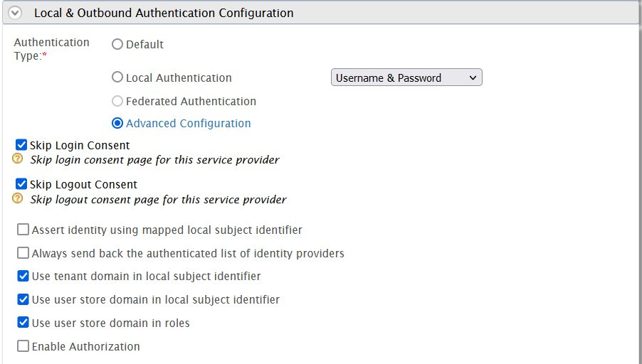
Task: Select the Advanced Configuration radio button
Action: pos(117,123)
